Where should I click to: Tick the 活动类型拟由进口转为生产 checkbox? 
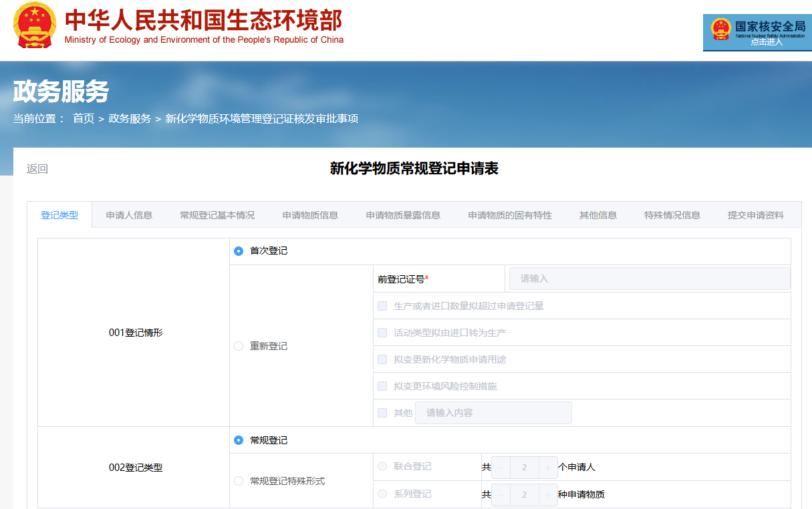pyautogui.click(x=382, y=333)
